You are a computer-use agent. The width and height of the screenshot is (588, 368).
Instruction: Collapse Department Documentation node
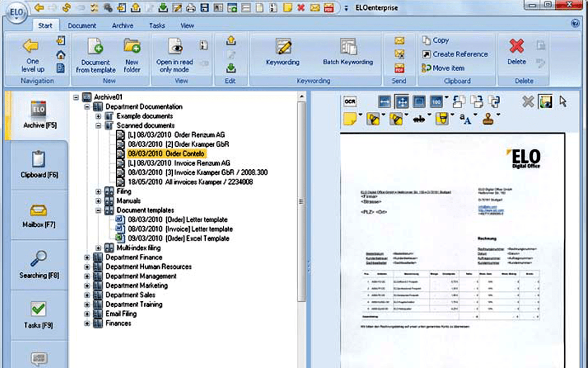tap(87, 107)
